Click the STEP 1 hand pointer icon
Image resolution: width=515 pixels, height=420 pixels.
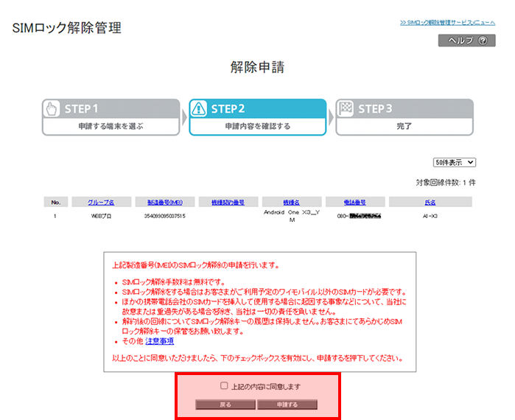[x=52, y=108]
